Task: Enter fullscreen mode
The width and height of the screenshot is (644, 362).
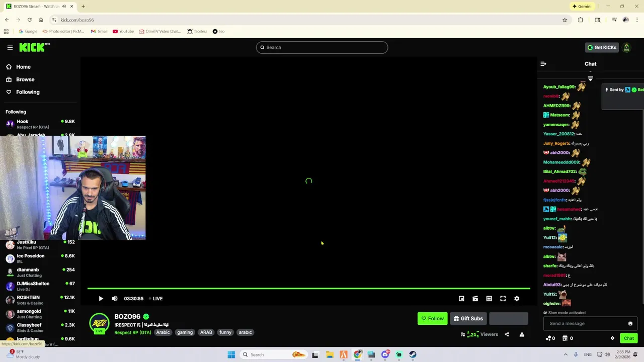Action: [503, 299]
